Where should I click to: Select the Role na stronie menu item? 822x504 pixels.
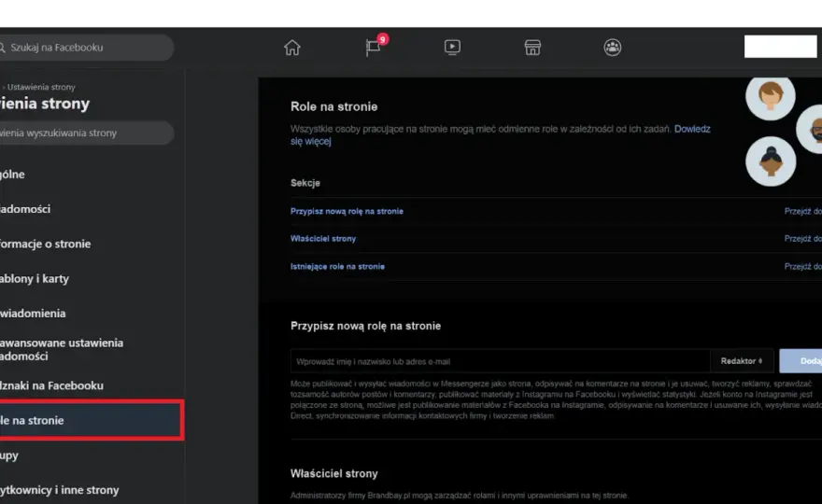[92, 420]
